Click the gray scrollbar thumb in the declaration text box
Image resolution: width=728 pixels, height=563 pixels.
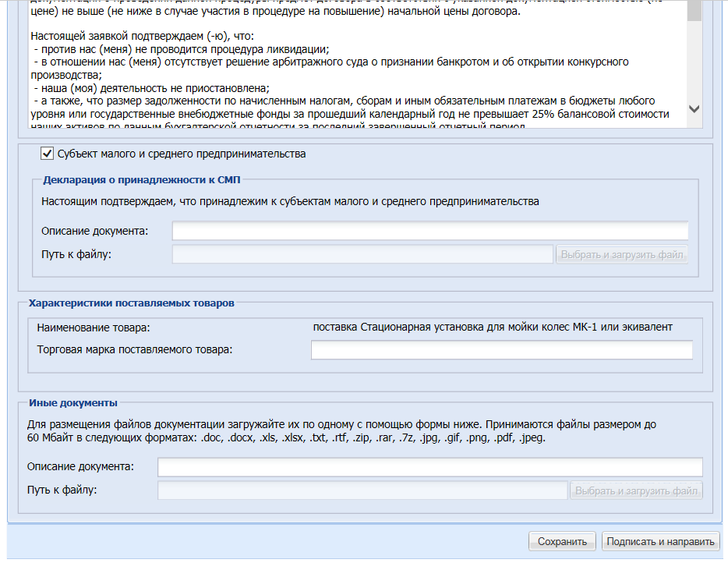pyautogui.click(x=694, y=10)
